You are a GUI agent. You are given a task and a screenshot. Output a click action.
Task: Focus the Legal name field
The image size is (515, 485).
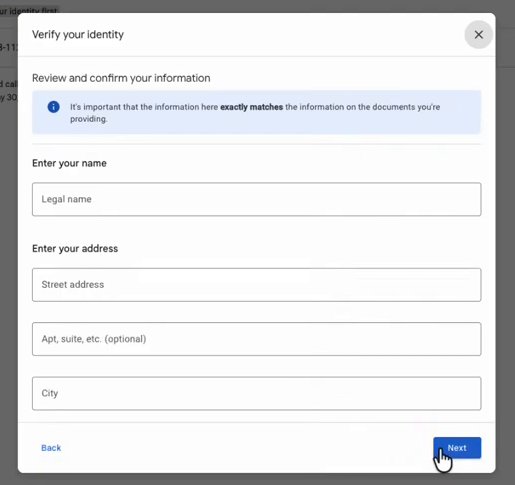click(256, 199)
